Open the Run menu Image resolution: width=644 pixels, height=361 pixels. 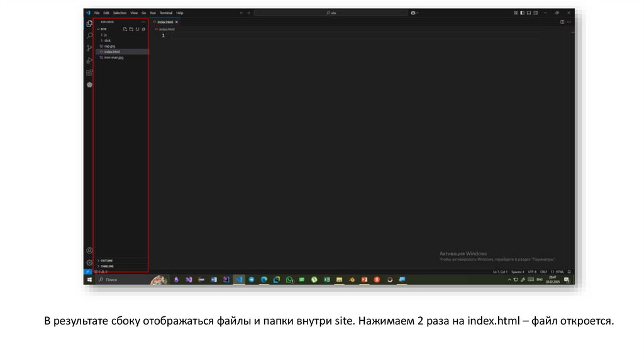[153, 13]
